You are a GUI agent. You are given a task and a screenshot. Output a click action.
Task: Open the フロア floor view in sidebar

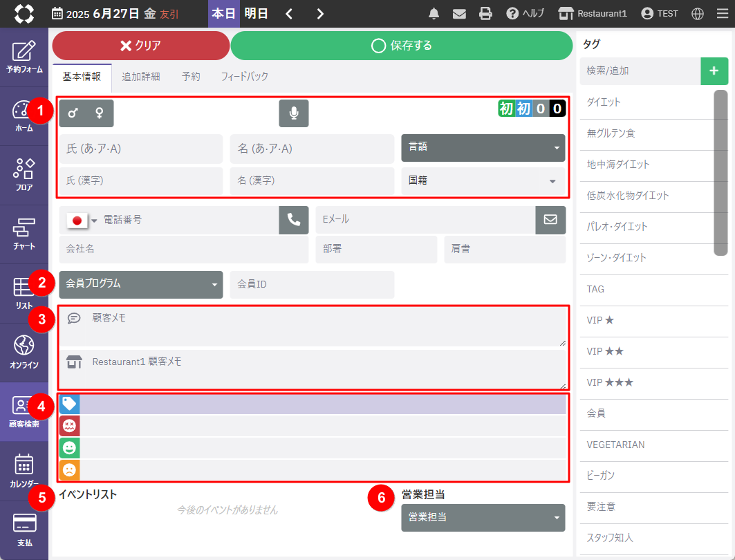click(x=24, y=175)
